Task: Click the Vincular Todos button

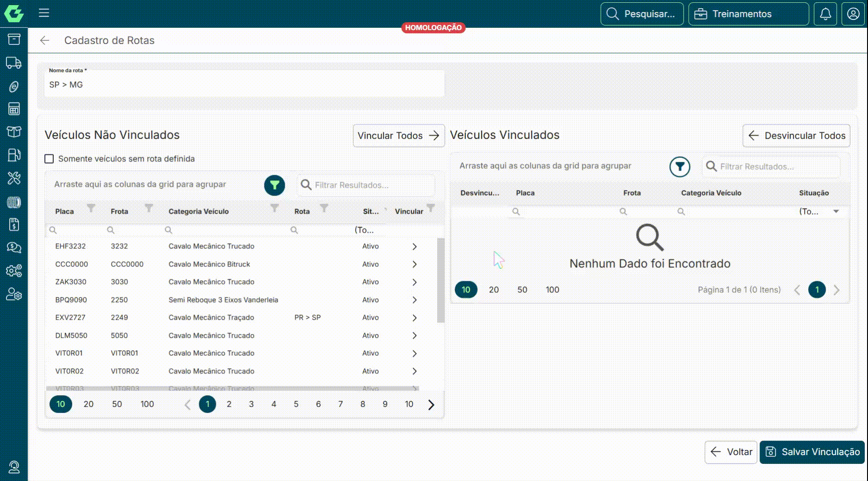Action: pyautogui.click(x=398, y=136)
